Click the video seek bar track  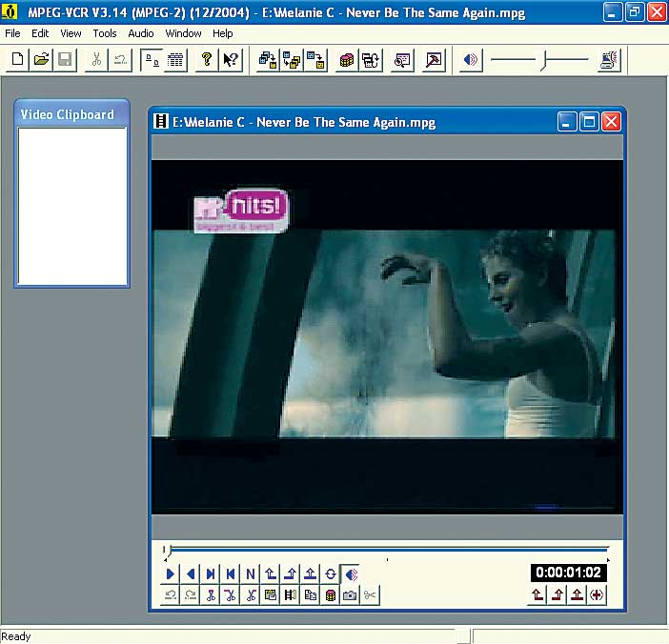386,551
